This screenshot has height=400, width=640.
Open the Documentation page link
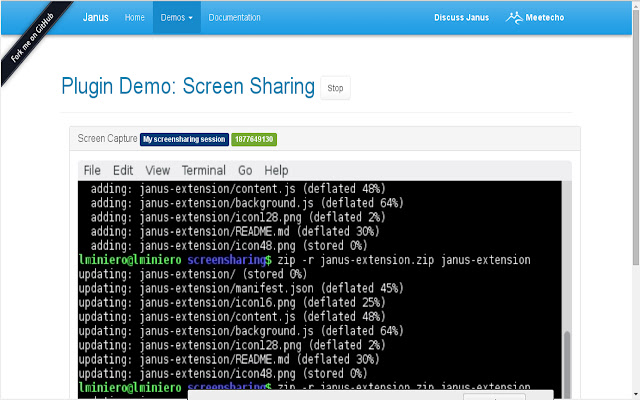tap(234, 17)
